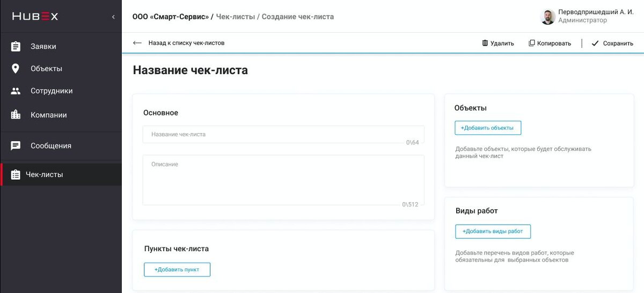Click the Заявки clipboard icon
This screenshot has width=644, height=293.
(16, 47)
